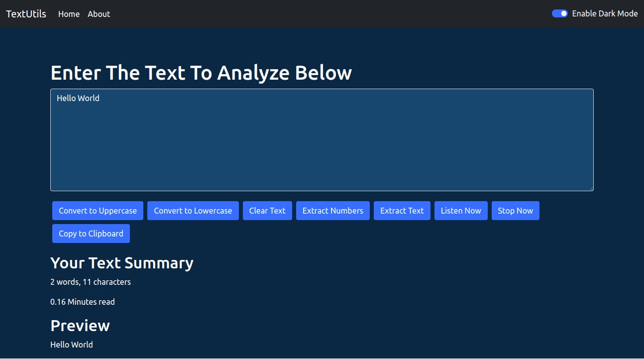Extract text using the Extract Text button
This screenshot has height=359, width=644.
pyautogui.click(x=402, y=210)
